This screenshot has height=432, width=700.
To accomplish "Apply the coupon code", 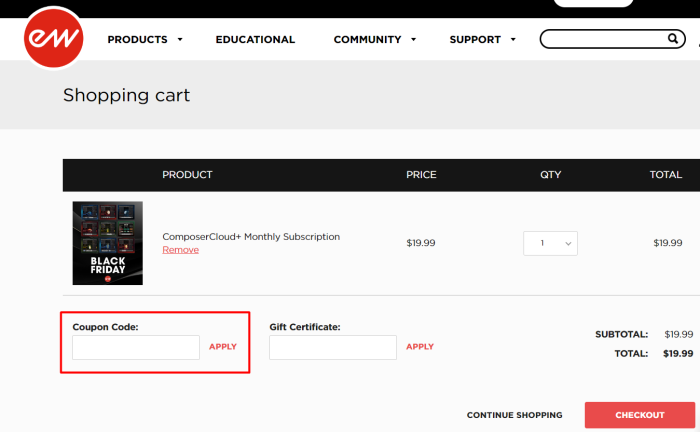I will [223, 347].
